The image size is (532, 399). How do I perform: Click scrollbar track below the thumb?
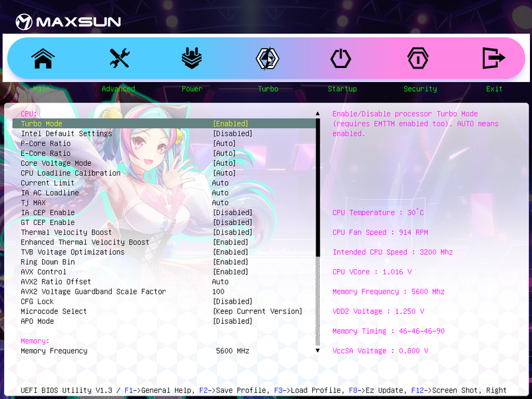pyautogui.click(x=318, y=301)
